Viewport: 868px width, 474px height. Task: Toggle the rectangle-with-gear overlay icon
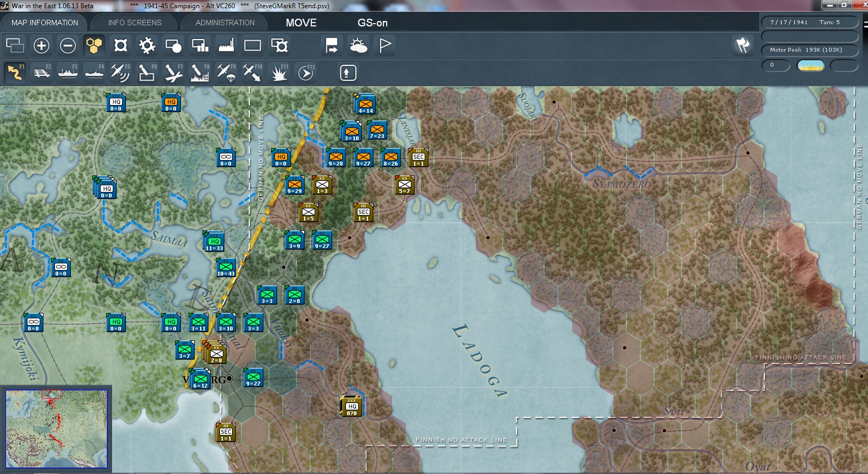279,45
